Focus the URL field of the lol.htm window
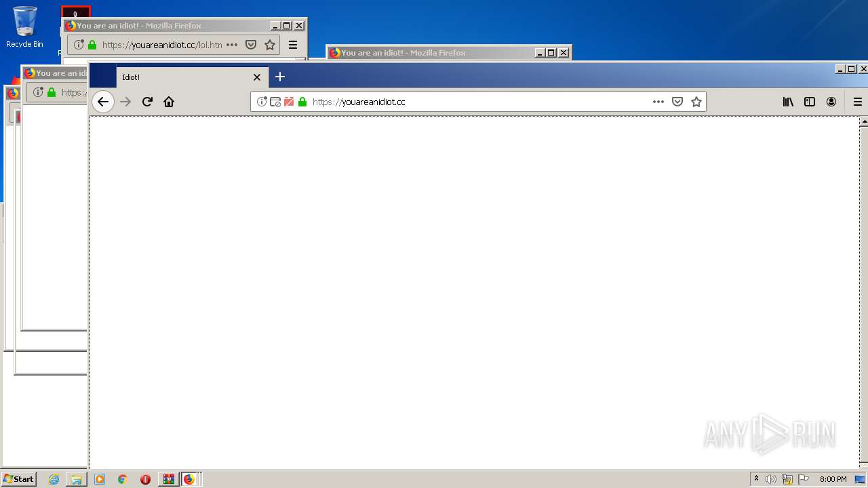 tap(162, 45)
